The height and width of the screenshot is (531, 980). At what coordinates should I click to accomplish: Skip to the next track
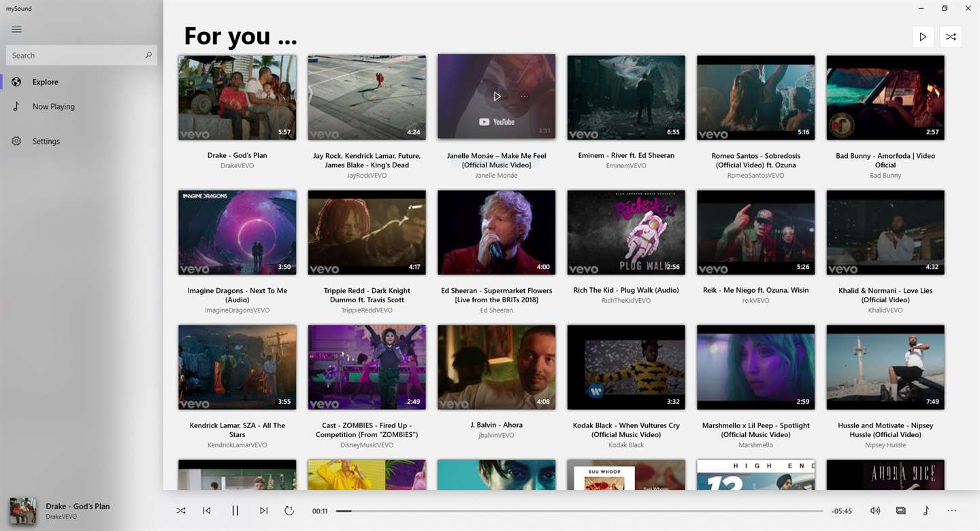(263, 511)
